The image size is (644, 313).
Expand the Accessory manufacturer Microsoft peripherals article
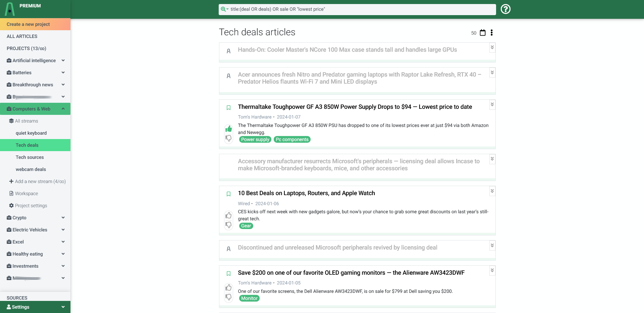tap(492, 159)
